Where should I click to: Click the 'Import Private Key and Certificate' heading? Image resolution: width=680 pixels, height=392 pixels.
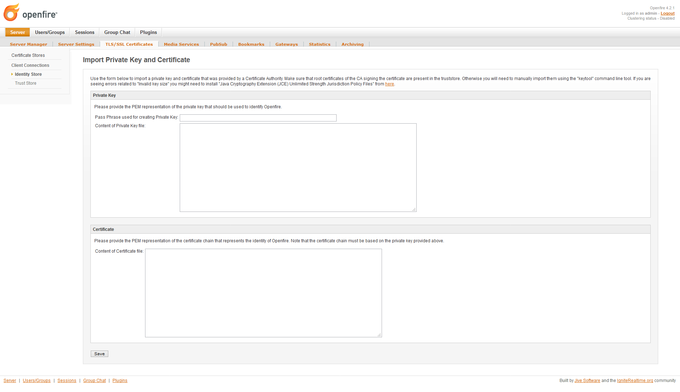(x=136, y=60)
